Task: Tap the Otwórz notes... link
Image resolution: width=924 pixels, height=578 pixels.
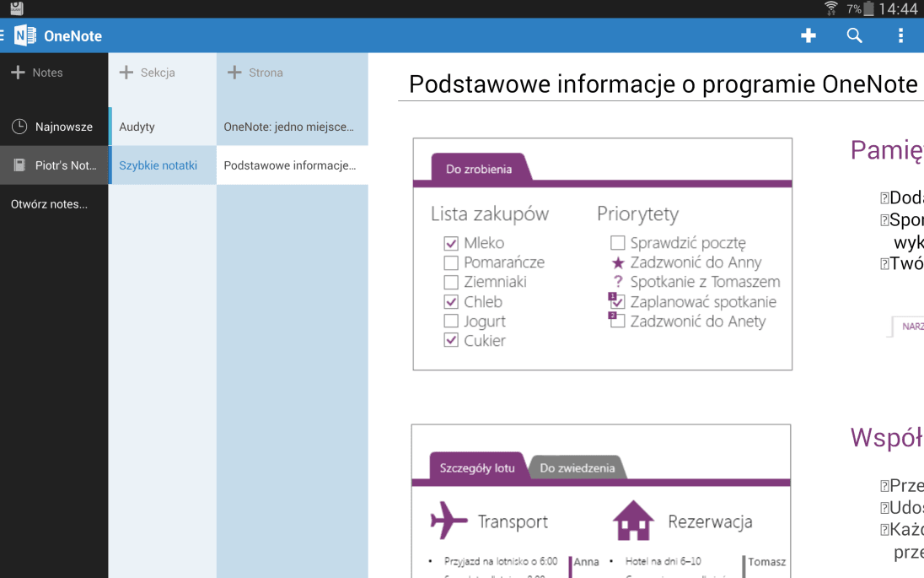Action: 49,204
